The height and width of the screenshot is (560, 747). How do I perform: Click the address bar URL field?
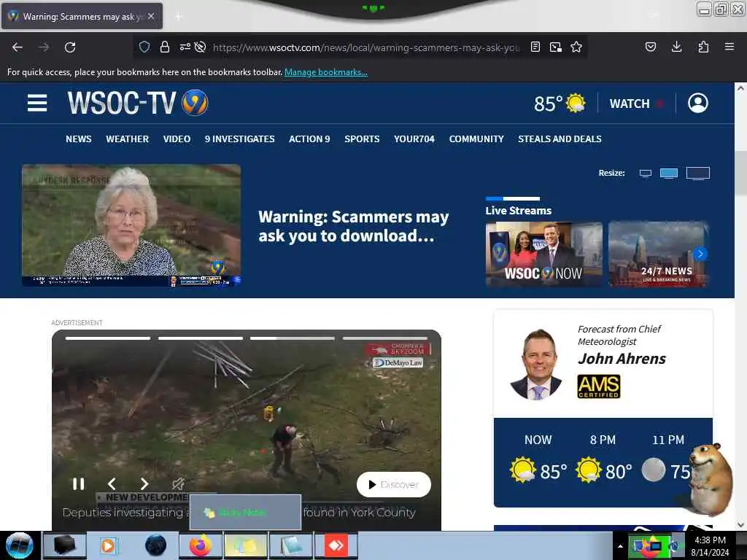click(366, 47)
